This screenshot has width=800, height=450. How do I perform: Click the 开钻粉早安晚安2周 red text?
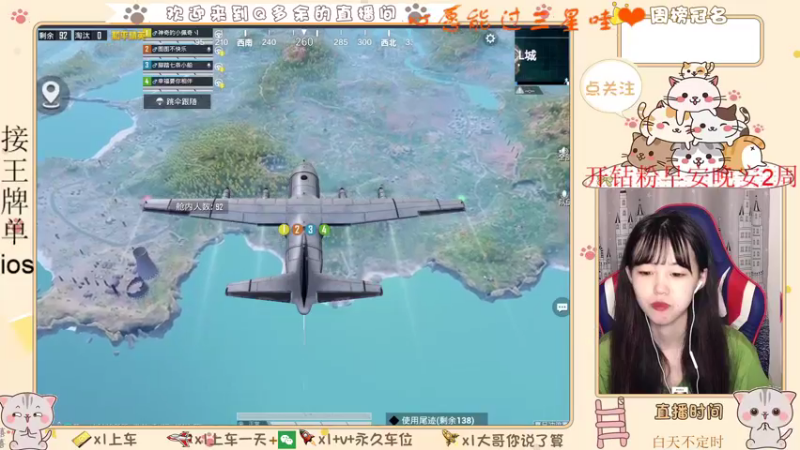pos(691,178)
